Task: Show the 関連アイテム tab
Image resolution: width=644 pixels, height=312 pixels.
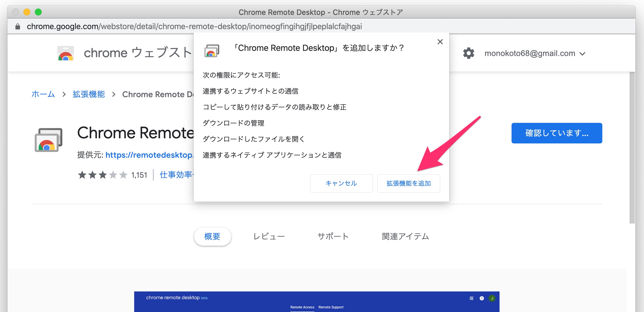Action: [x=405, y=237]
